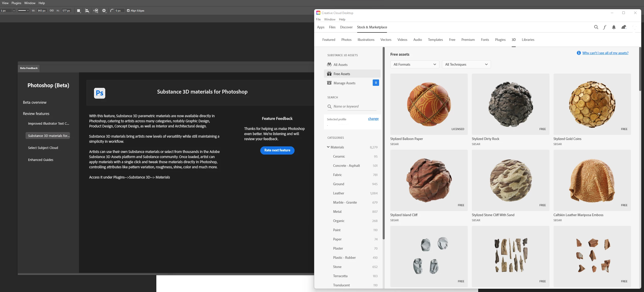
Task: Open path arrangement layers icon
Action: (96, 11)
